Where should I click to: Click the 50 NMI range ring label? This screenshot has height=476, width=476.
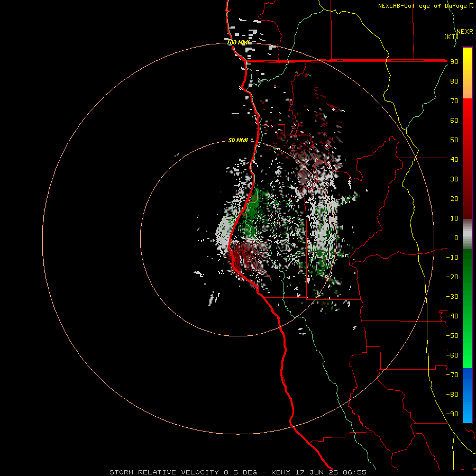click(238, 140)
